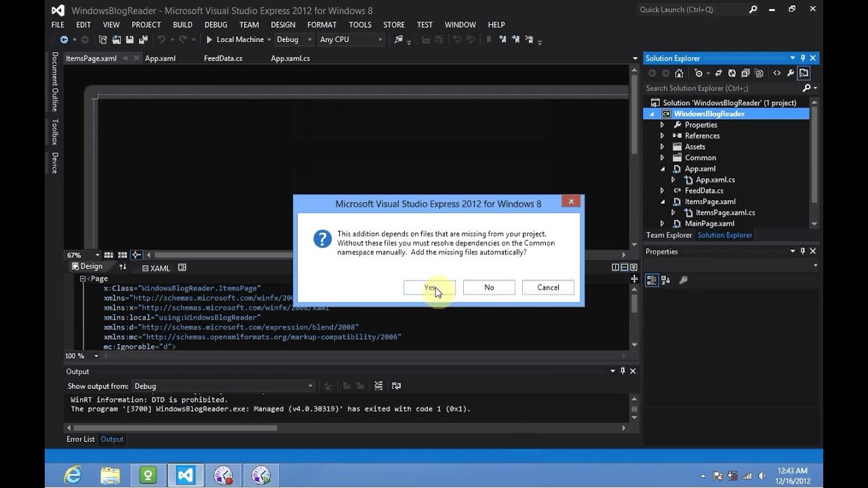Open the DEBUG menu
Viewport: 868px width, 488px height.
[216, 24]
